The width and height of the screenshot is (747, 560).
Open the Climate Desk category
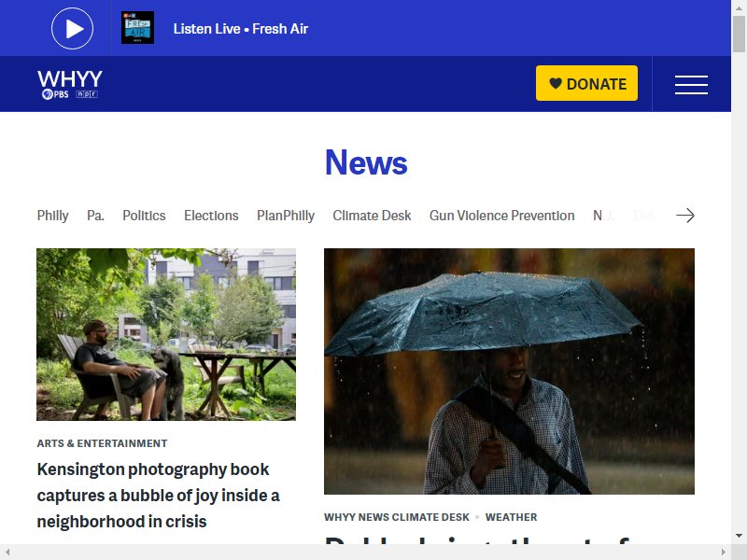pos(372,216)
